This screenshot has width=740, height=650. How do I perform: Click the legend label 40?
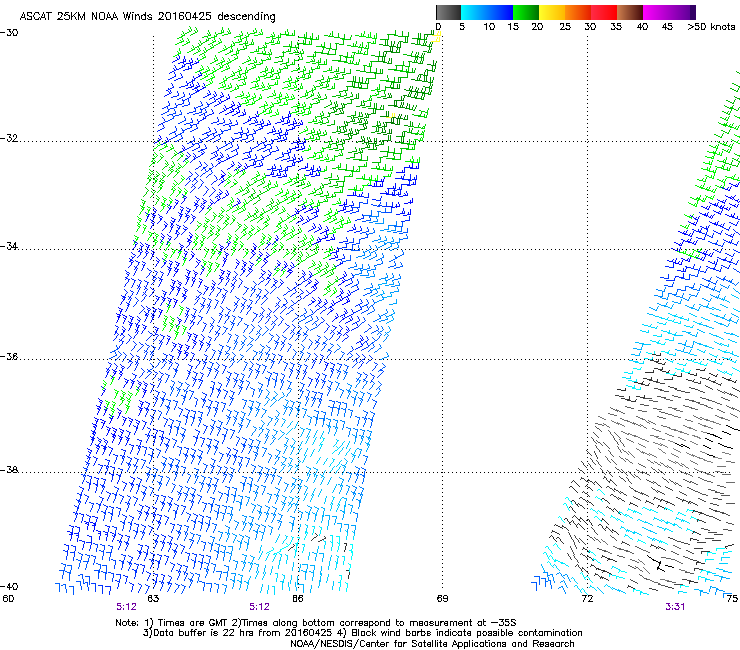coord(642,27)
